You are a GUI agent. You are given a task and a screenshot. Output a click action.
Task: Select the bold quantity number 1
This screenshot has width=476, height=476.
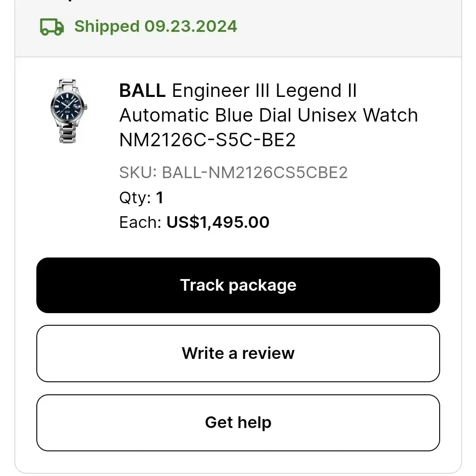pos(160,198)
